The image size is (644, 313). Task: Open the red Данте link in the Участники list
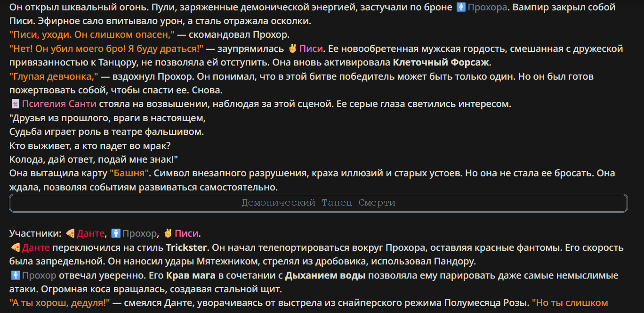click(x=91, y=233)
